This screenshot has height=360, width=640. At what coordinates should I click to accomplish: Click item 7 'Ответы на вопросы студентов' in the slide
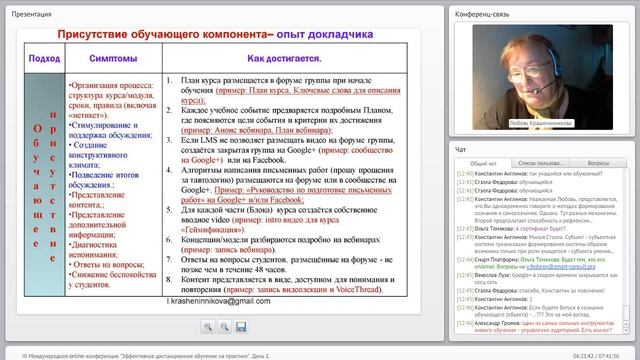(287, 264)
